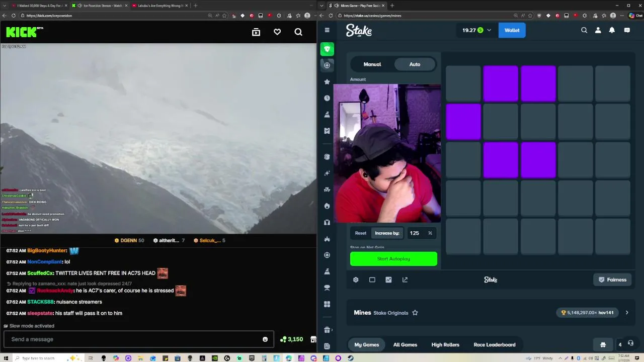Click the gift icon beside 3,150 points
This screenshot has width=644, height=362.
coord(313,339)
